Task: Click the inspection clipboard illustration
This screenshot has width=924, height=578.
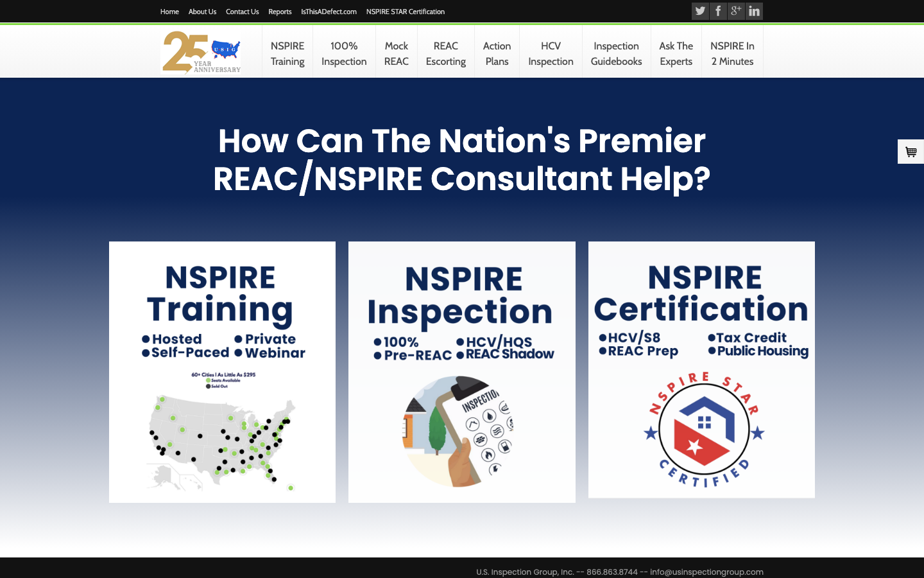Action: pos(458,432)
